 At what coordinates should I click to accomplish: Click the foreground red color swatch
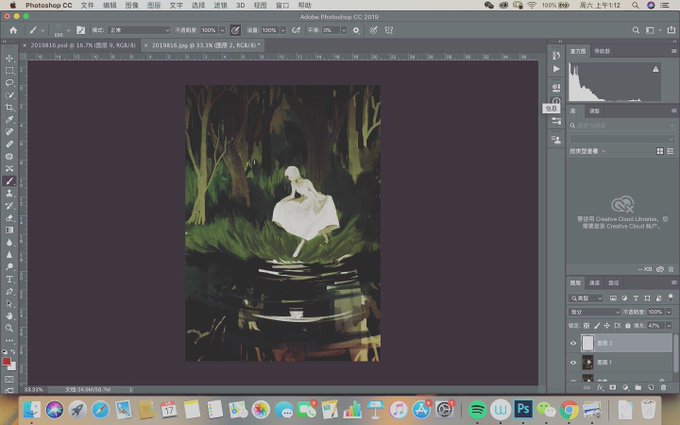pyautogui.click(x=6, y=362)
